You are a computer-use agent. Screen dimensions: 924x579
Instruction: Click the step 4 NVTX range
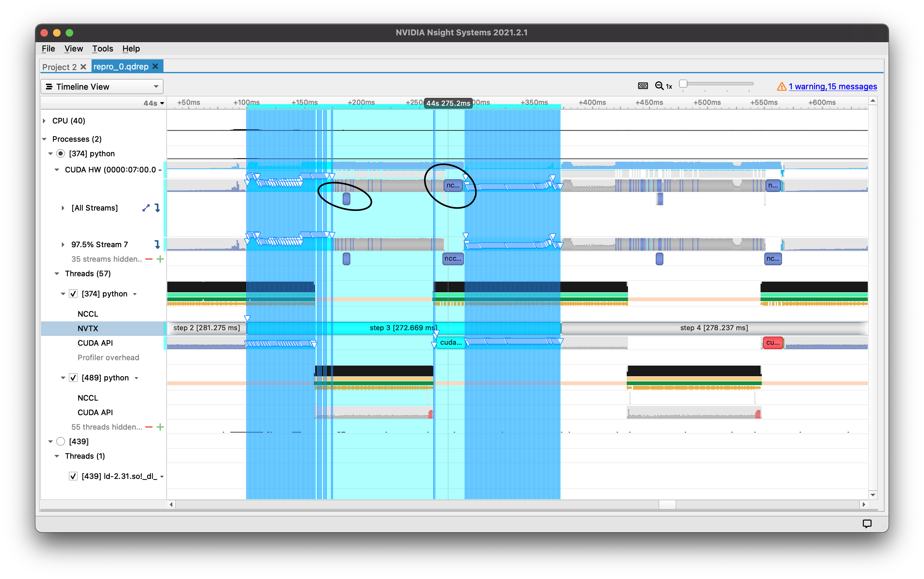714,328
